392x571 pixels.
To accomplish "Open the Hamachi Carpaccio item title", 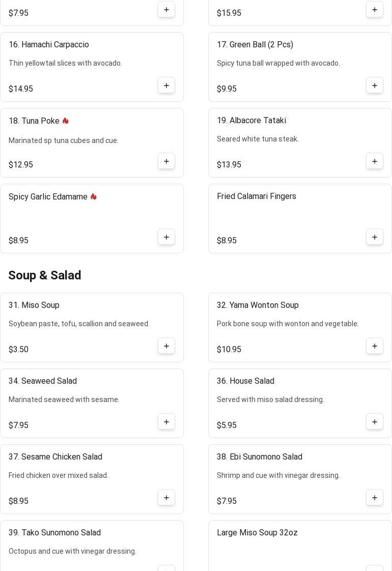I will (x=49, y=45).
